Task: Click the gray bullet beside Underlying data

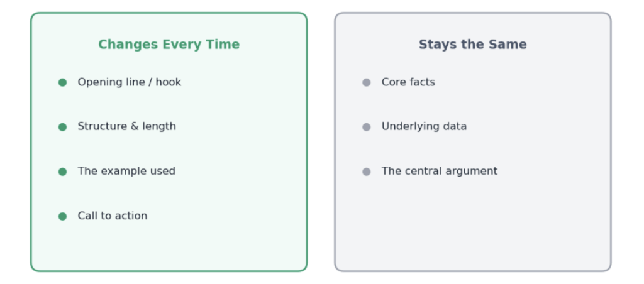Action: (x=367, y=127)
